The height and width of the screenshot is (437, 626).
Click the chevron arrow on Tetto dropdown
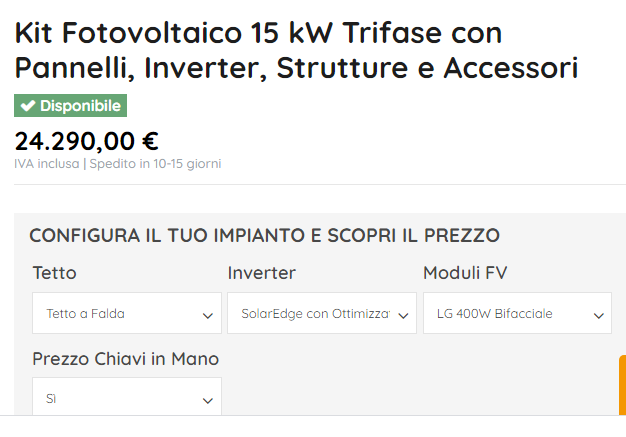[208, 315]
